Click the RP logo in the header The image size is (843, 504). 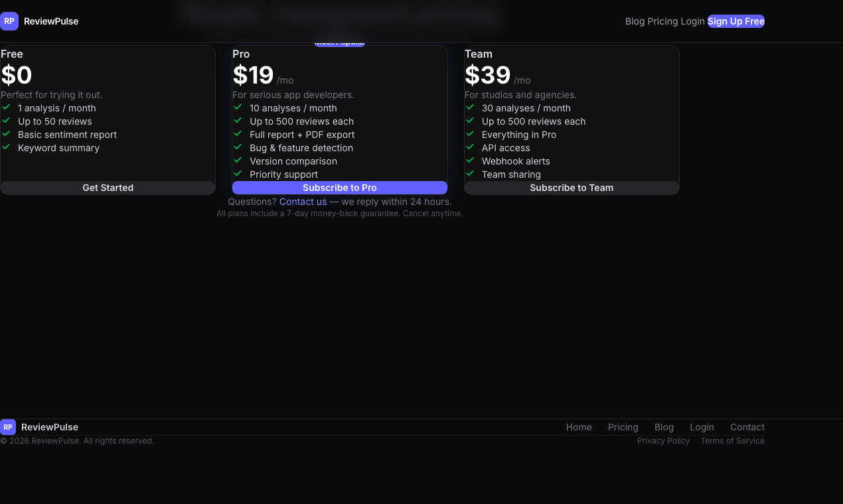point(9,21)
